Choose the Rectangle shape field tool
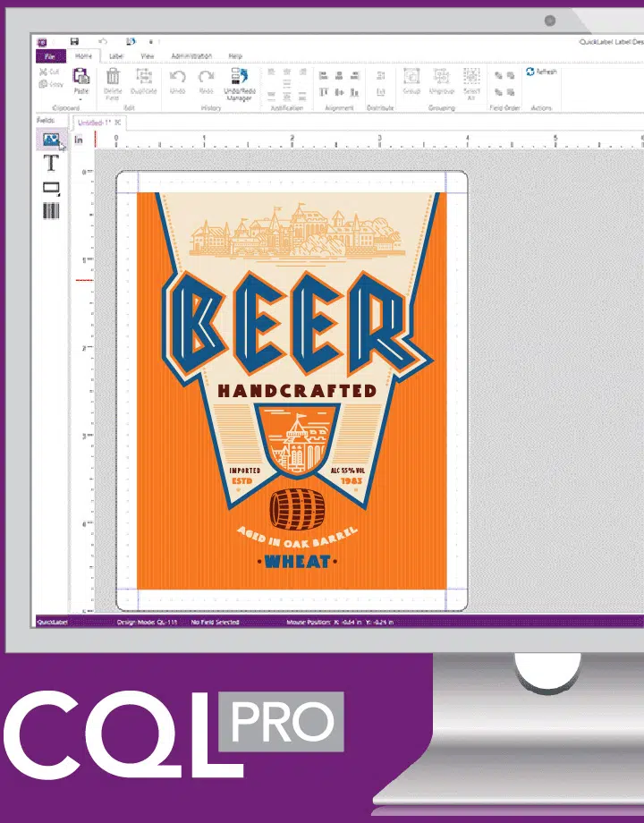Viewport: 644px width, 823px height. tap(51, 188)
